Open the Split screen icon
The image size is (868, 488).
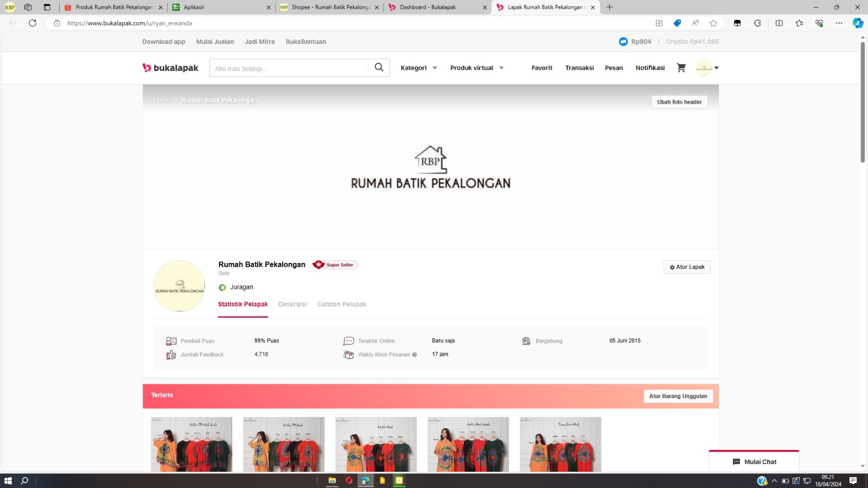click(x=779, y=23)
